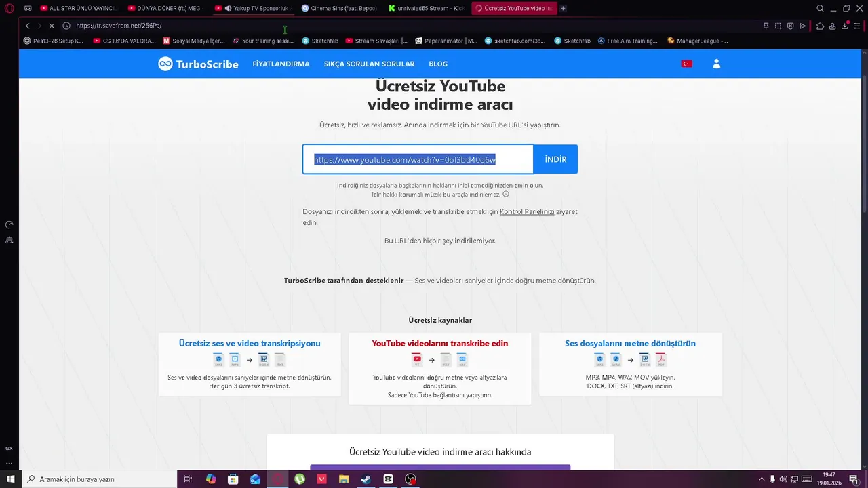Switch to the ALL STAR ÜNLÜ YAYINCI tab
This screenshot has width=868, height=488.
(78, 8)
